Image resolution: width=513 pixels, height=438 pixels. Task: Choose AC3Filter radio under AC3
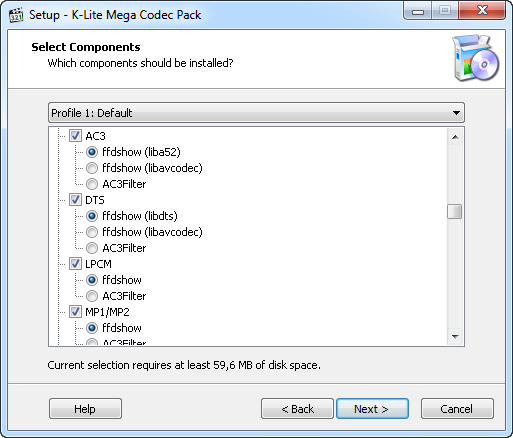[92, 184]
